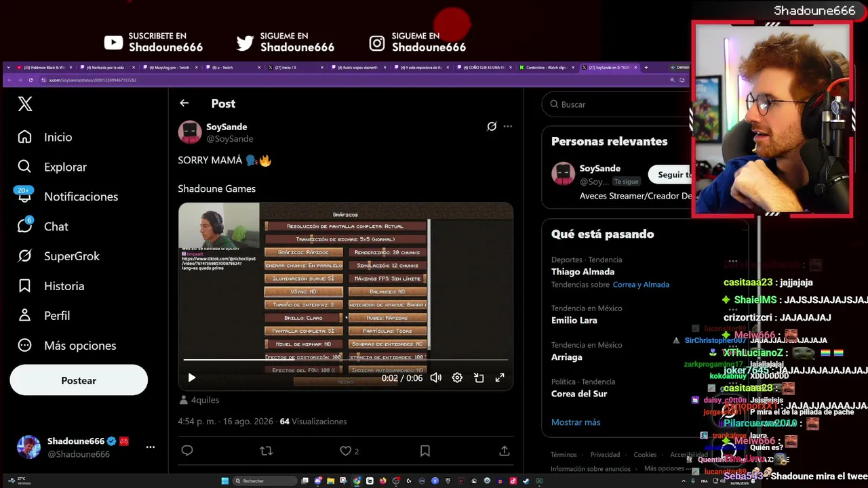The height and width of the screenshot is (488, 868).
Task: Open the Corea del Sur trend
Action: (x=579, y=394)
